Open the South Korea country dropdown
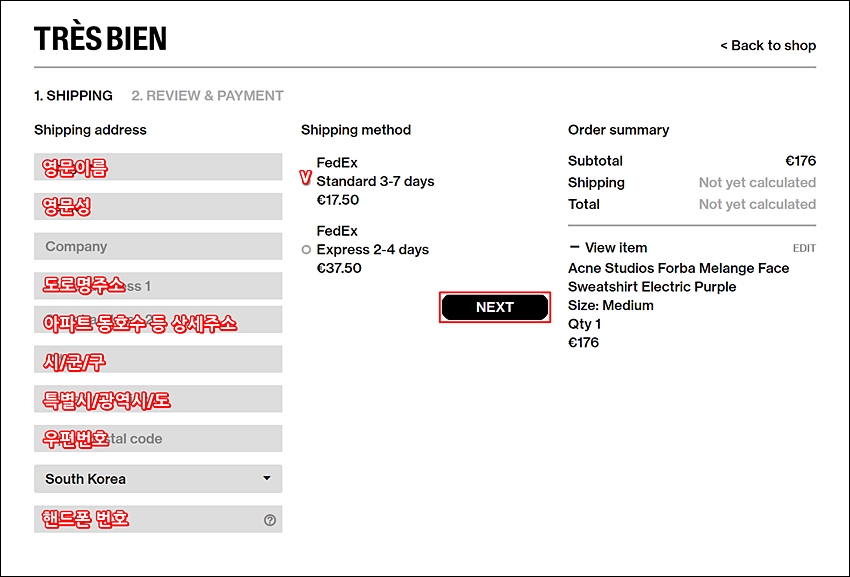 coord(158,479)
